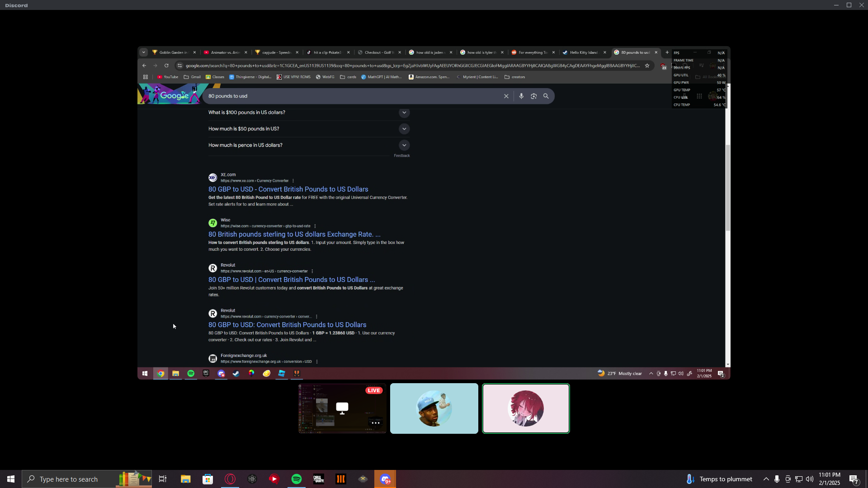Expand 'What is $100 pounds in US dollars?'
Screen dimensions: 868x488
point(404,113)
